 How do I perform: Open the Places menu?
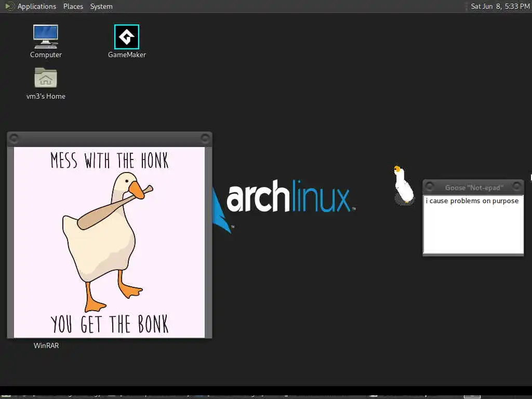pos(73,6)
